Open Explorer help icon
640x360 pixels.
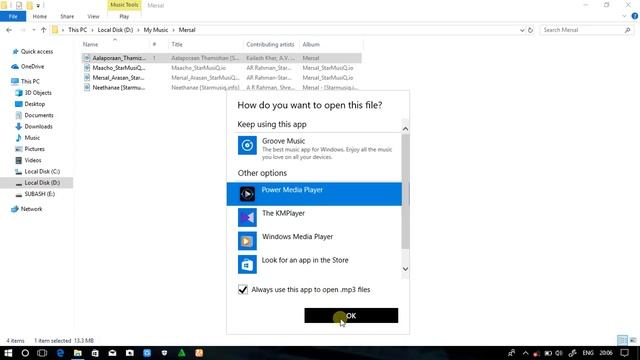635,16
